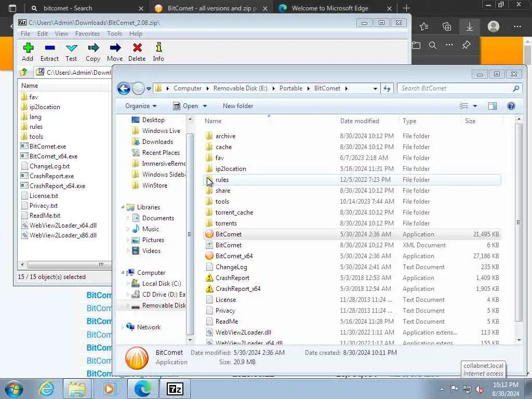Screen dimensions: 532x399
Task: Select Downloads in Explorer navigation pane
Action: tap(157, 142)
